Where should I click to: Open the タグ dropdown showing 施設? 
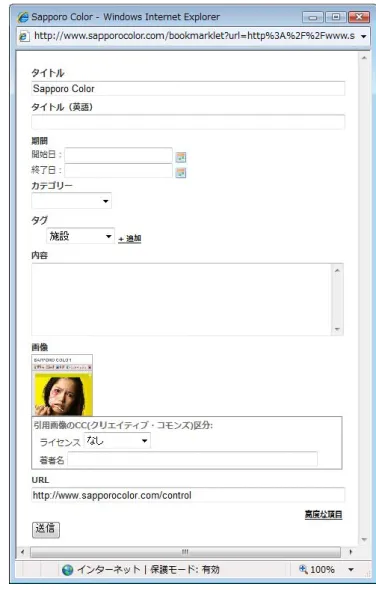pos(81,236)
